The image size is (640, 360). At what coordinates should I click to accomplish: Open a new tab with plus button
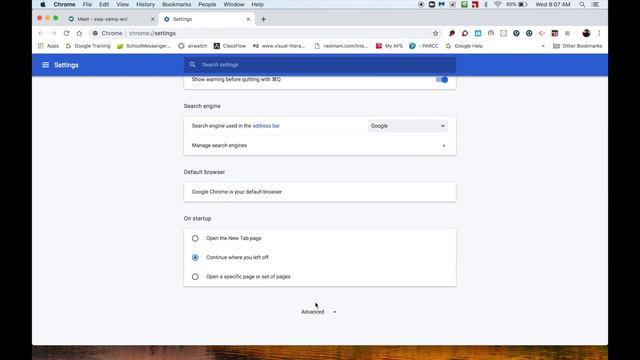point(263,19)
